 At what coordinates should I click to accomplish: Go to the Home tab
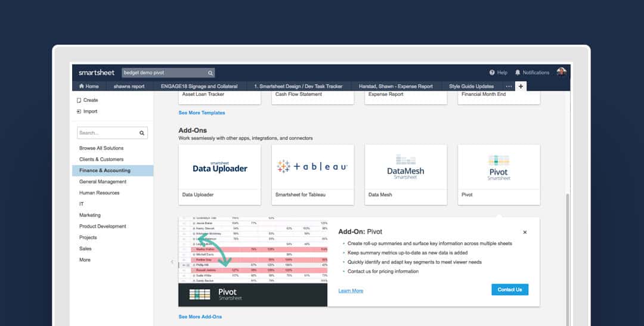(x=89, y=86)
